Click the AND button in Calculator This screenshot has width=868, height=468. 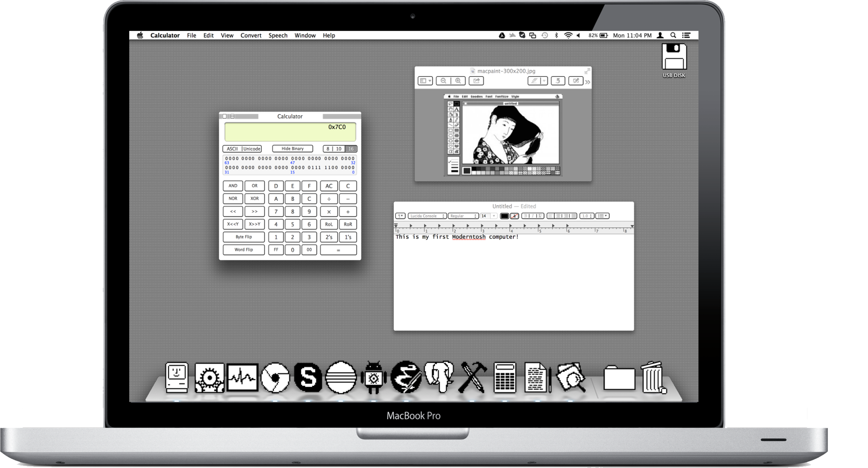click(233, 186)
